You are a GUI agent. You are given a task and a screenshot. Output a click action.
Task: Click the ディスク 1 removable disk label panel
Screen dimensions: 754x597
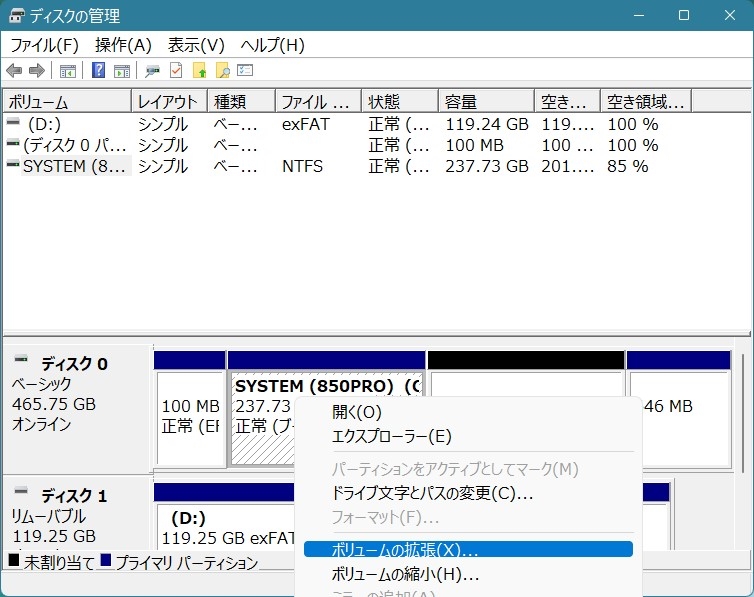pyautogui.click(x=78, y=513)
